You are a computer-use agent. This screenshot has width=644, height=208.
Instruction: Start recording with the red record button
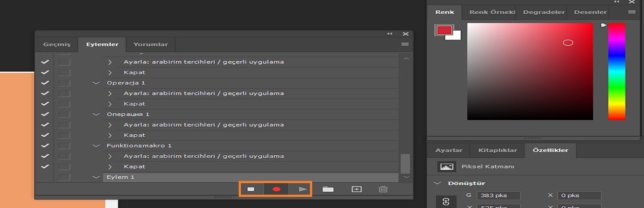coord(276,189)
